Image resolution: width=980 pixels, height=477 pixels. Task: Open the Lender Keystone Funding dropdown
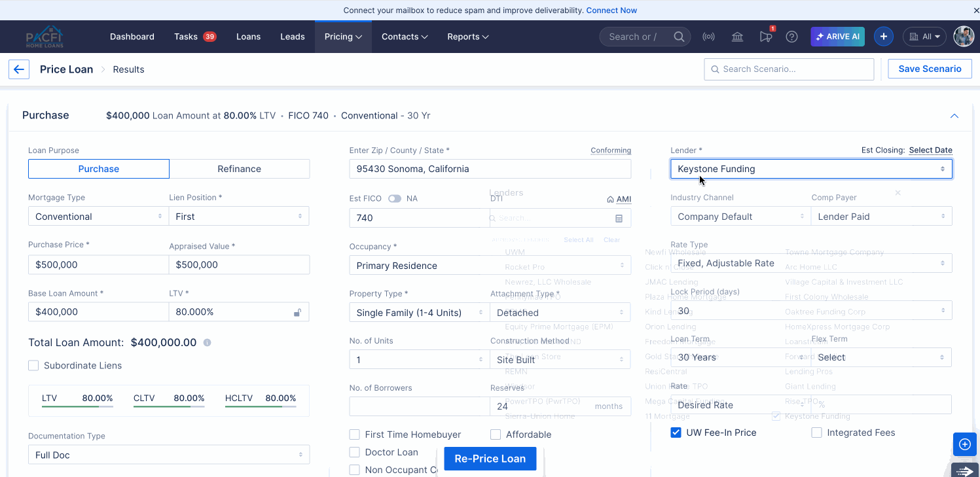pyautogui.click(x=811, y=169)
